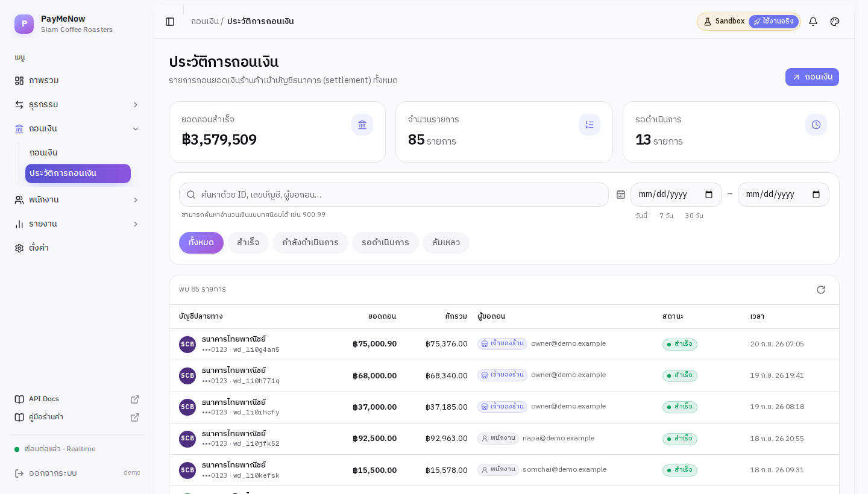Open the theme palette icon
Screen dimensions: 868x494
click(x=835, y=22)
